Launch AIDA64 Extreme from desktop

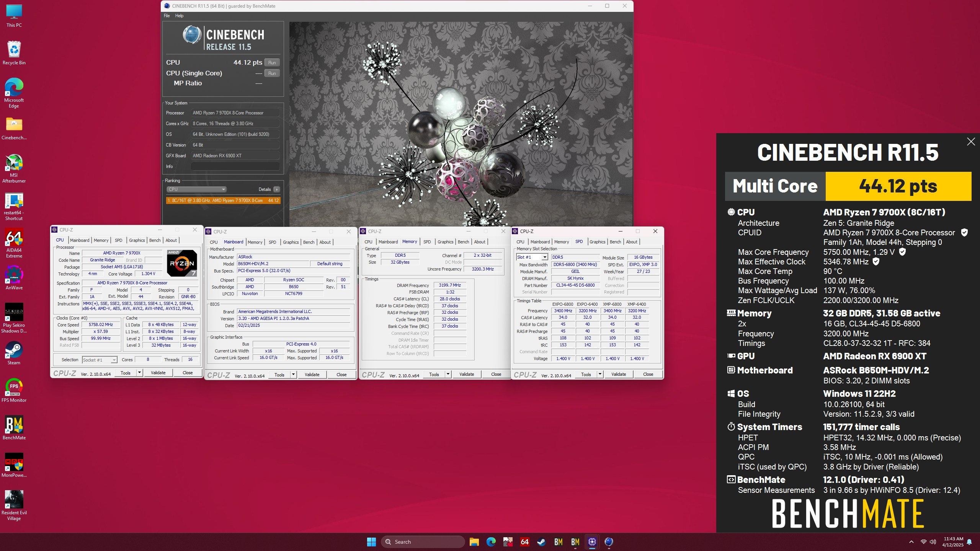click(14, 243)
